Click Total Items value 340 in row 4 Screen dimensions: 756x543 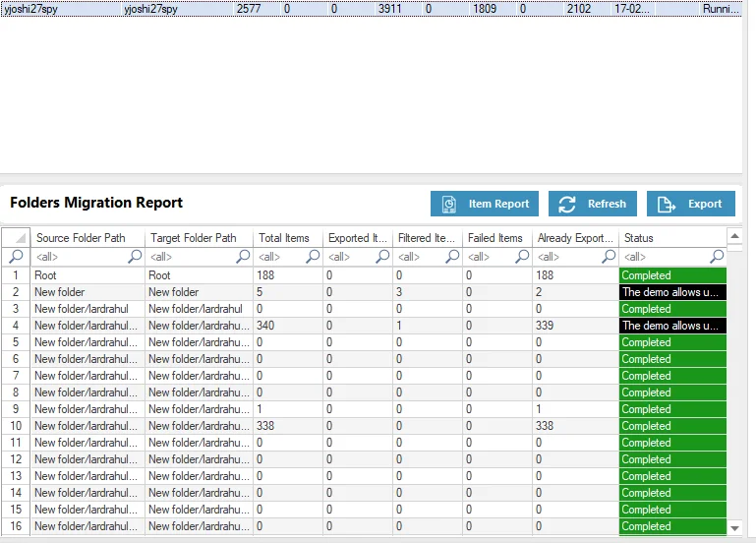point(265,326)
